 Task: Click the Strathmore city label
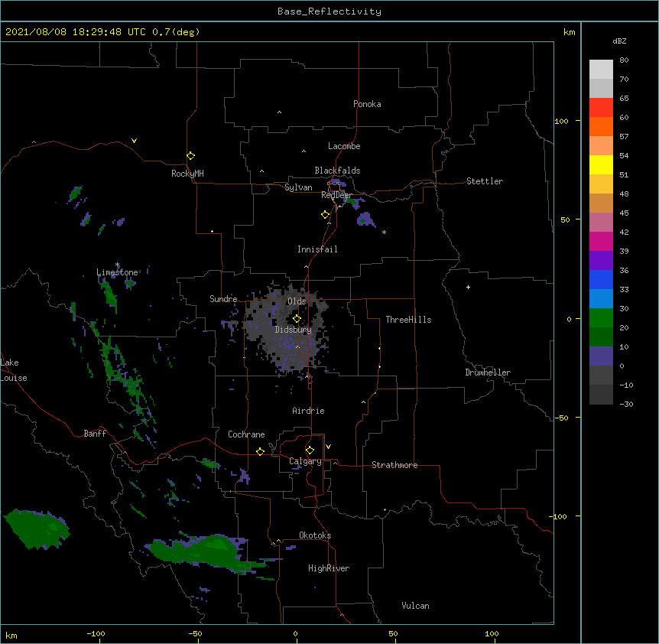[x=394, y=465]
